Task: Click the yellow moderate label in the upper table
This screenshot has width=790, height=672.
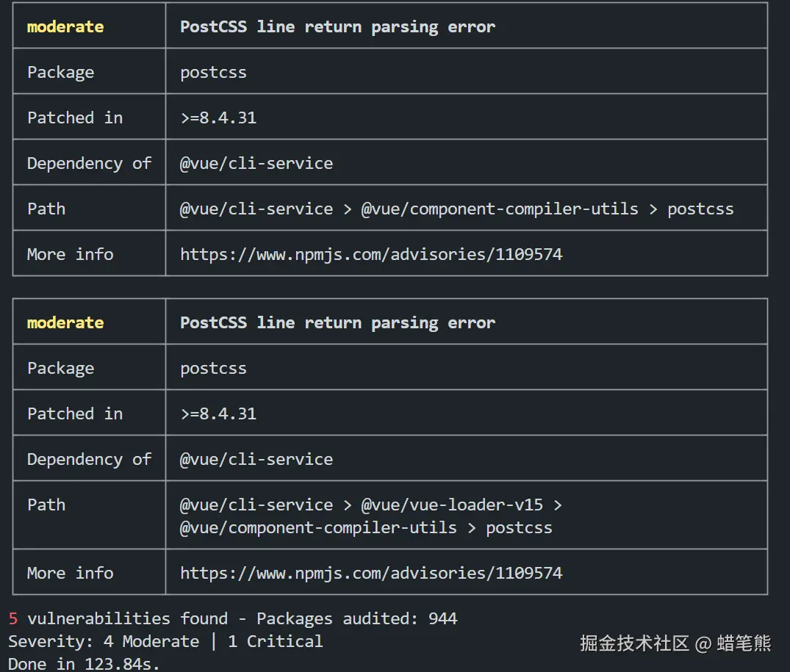Action: coord(65,26)
